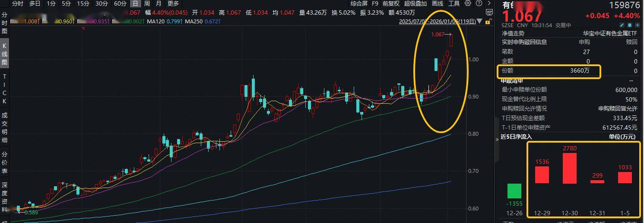Open the help question mark icon
The image size is (644, 223).
(x=478, y=3)
